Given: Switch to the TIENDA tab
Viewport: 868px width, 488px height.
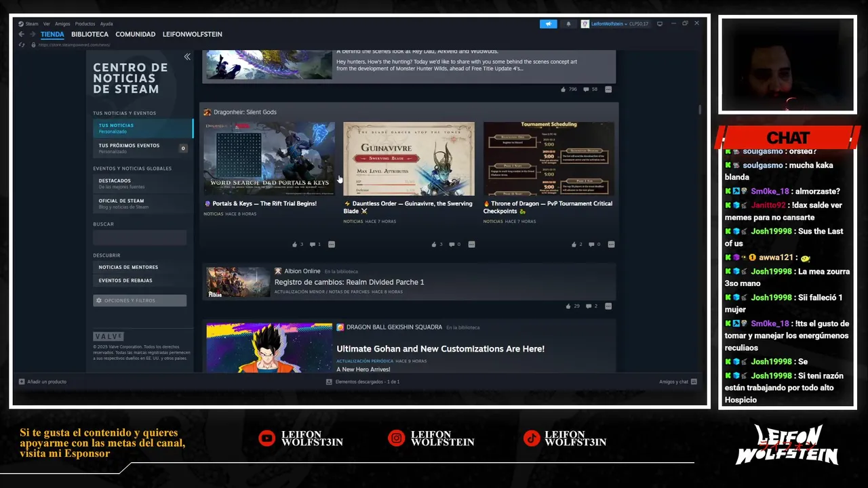Looking at the screenshot, I should tap(52, 35).
